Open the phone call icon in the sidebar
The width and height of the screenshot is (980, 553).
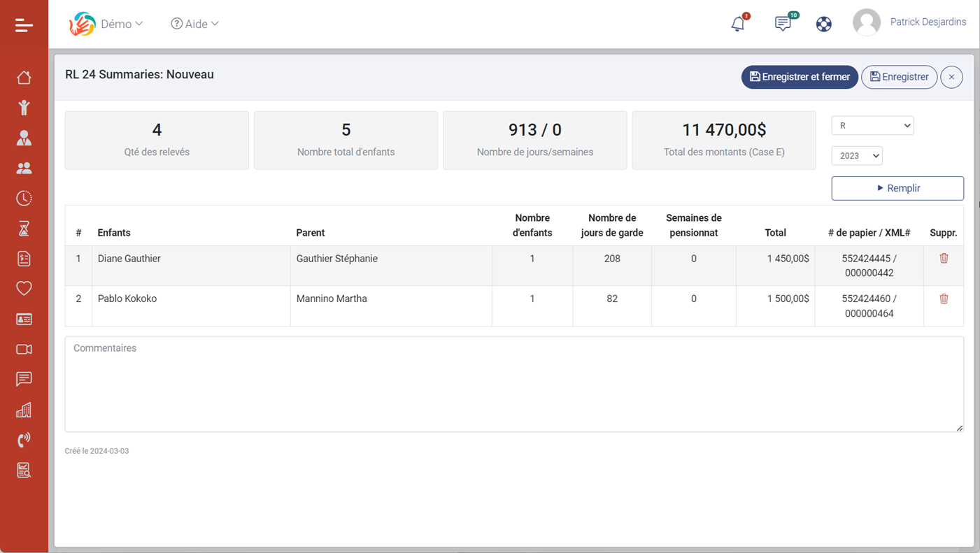point(24,440)
